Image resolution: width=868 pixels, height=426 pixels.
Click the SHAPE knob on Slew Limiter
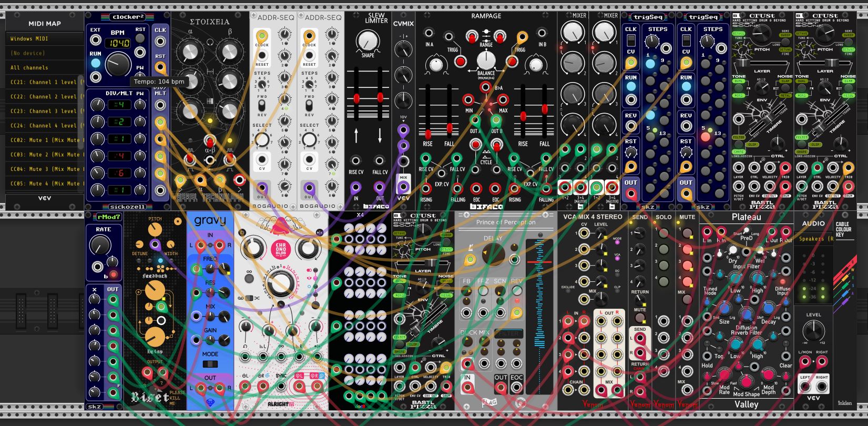point(367,40)
